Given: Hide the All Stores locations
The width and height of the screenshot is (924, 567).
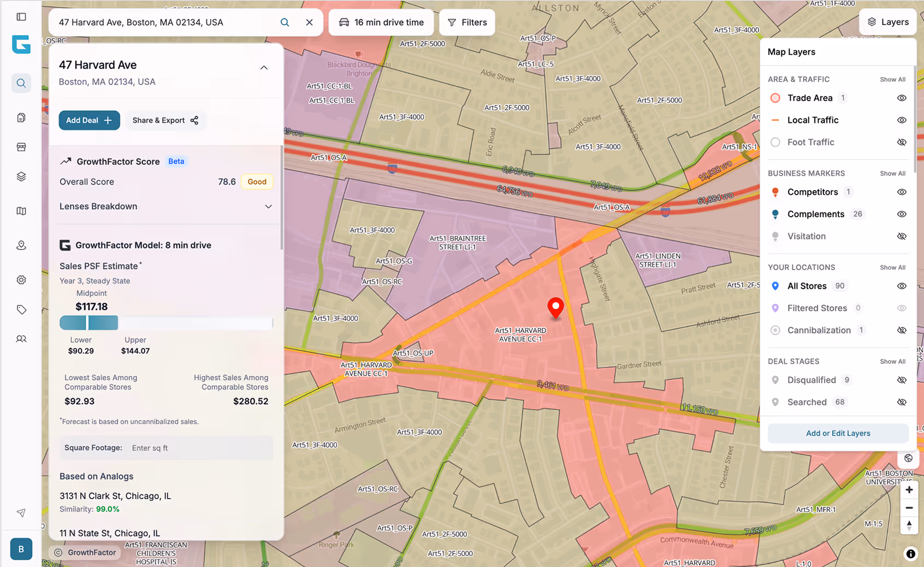Looking at the screenshot, I should point(902,286).
